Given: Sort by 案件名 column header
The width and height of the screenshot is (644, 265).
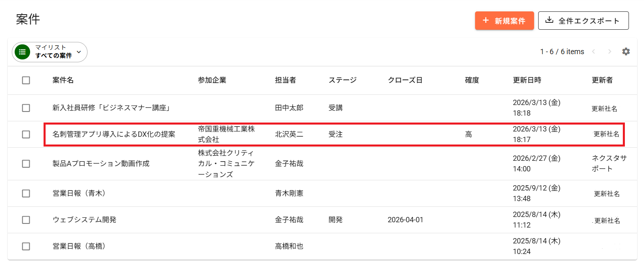Looking at the screenshot, I should pyautogui.click(x=63, y=80).
